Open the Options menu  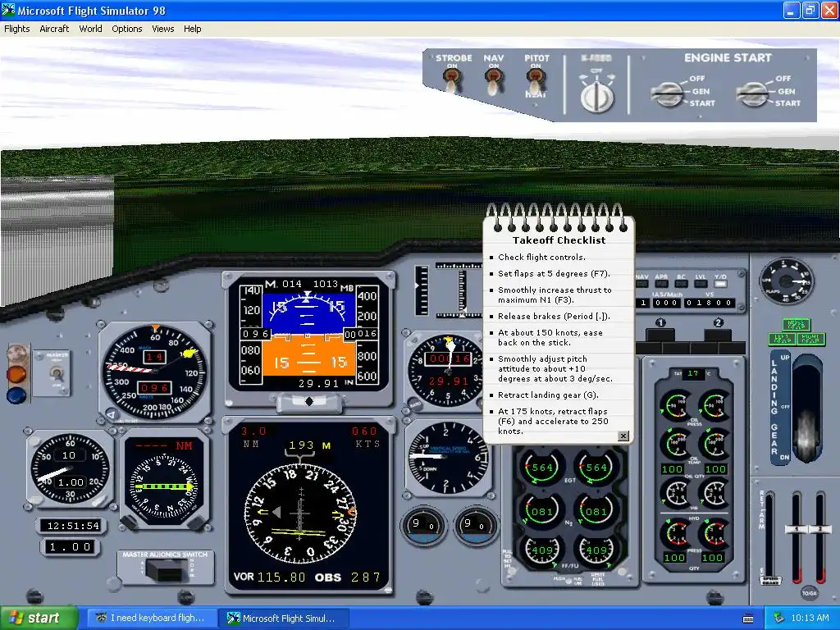127,29
